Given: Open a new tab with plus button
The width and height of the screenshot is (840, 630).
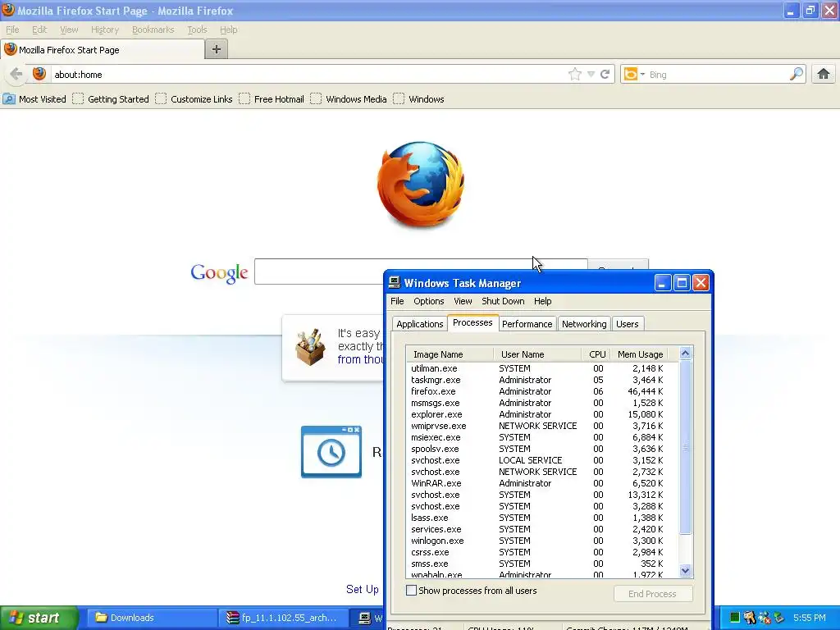Looking at the screenshot, I should (x=217, y=49).
